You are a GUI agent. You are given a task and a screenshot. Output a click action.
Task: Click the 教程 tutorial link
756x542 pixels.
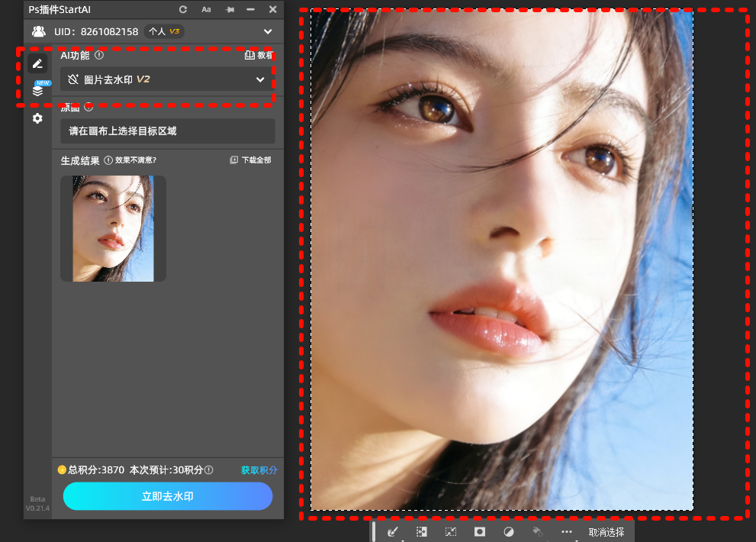click(x=259, y=55)
